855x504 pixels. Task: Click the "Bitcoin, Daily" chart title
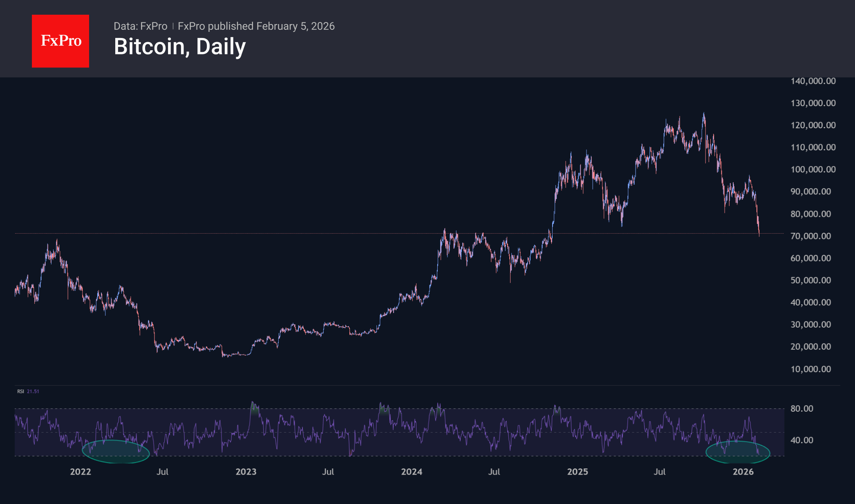click(180, 47)
